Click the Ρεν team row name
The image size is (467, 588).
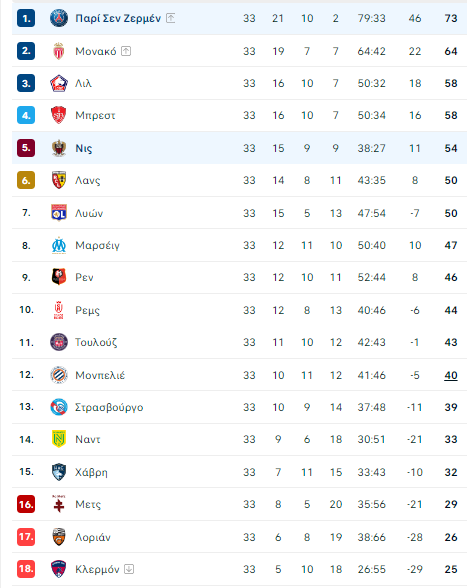coord(84,278)
